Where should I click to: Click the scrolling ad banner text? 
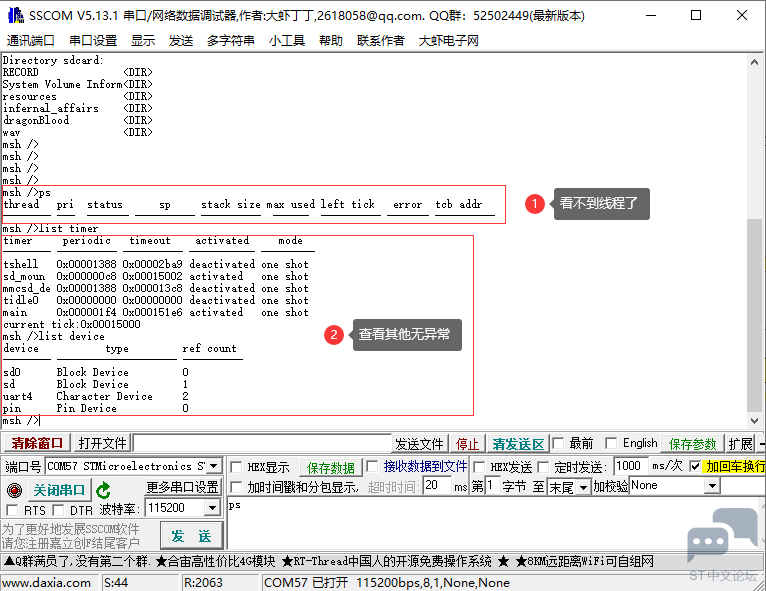[x=328, y=561]
